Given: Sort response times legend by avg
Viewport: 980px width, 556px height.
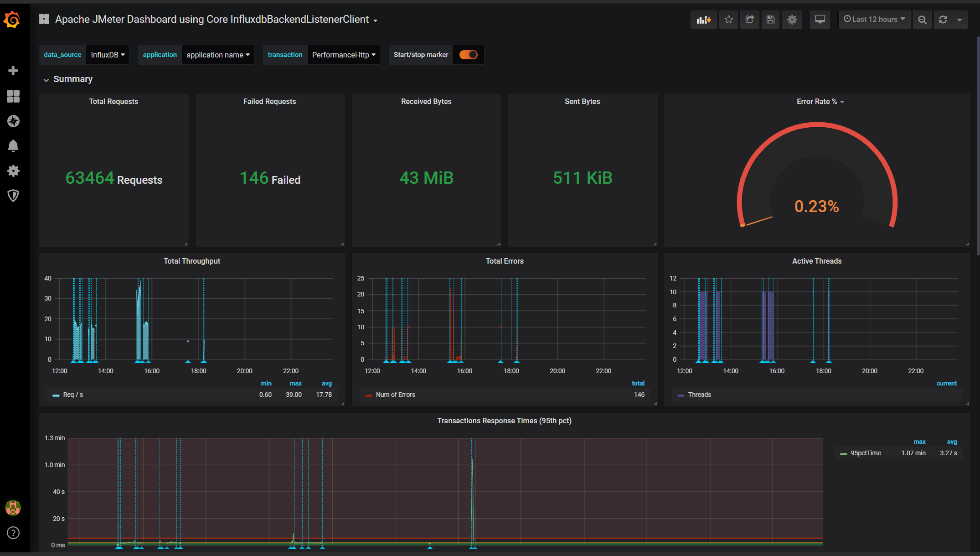Looking at the screenshot, I should (x=952, y=442).
